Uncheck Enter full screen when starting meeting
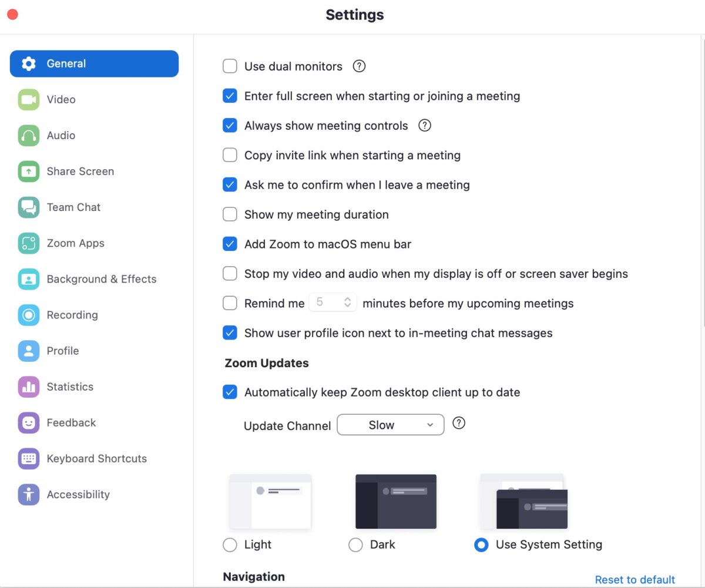Image resolution: width=705 pixels, height=588 pixels. 230,96
